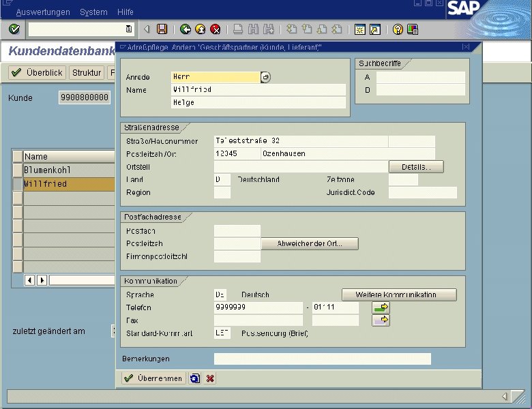
Task: Click the Blumenkohl name cell
Action: coord(69,170)
